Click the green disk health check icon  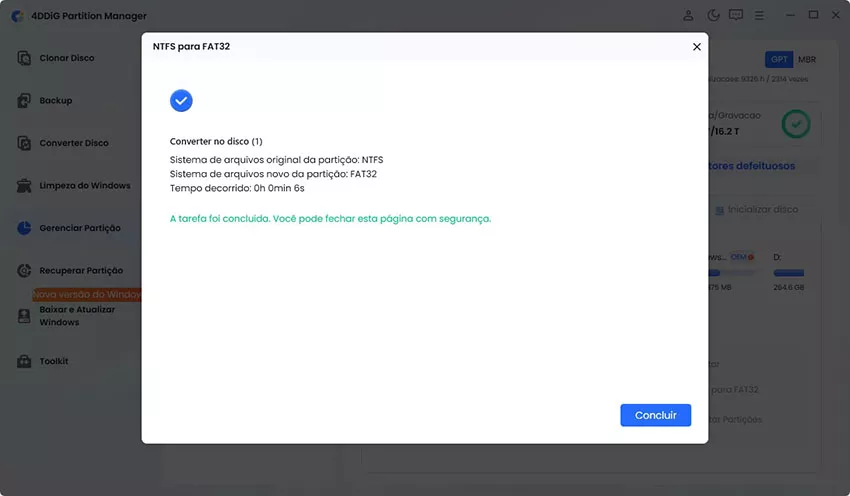click(x=796, y=124)
